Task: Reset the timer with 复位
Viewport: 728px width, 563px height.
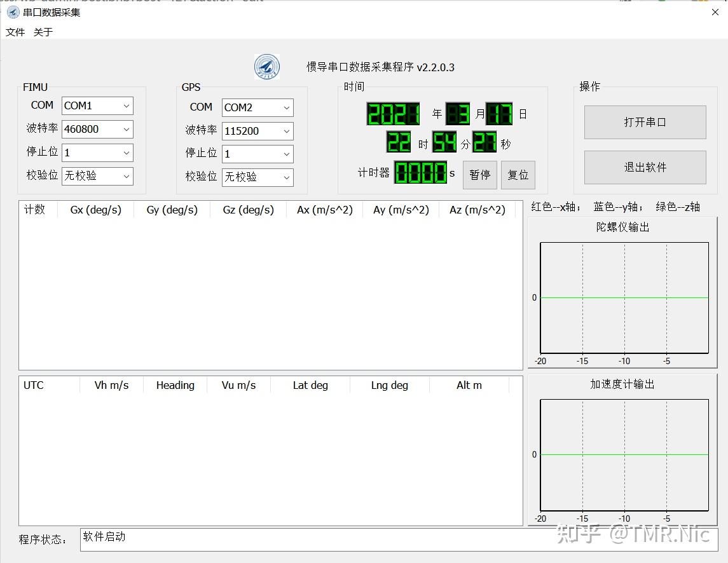Action: [x=518, y=175]
